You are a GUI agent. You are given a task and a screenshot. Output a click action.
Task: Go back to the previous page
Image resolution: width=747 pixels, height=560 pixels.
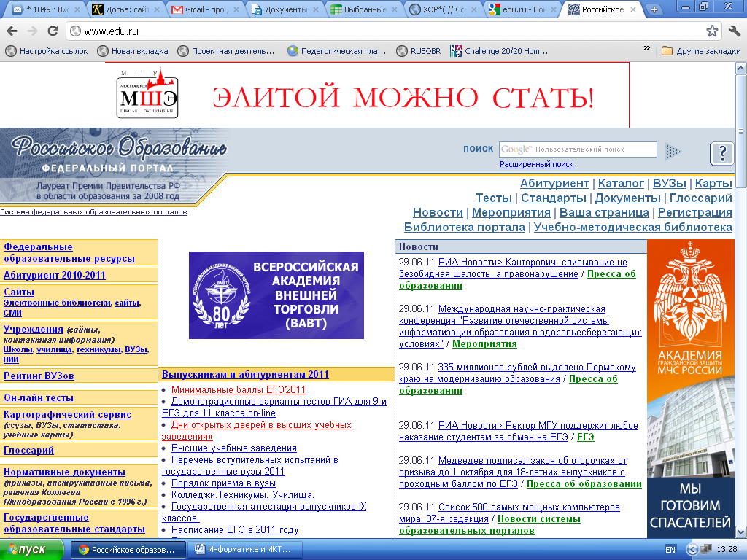(x=12, y=31)
